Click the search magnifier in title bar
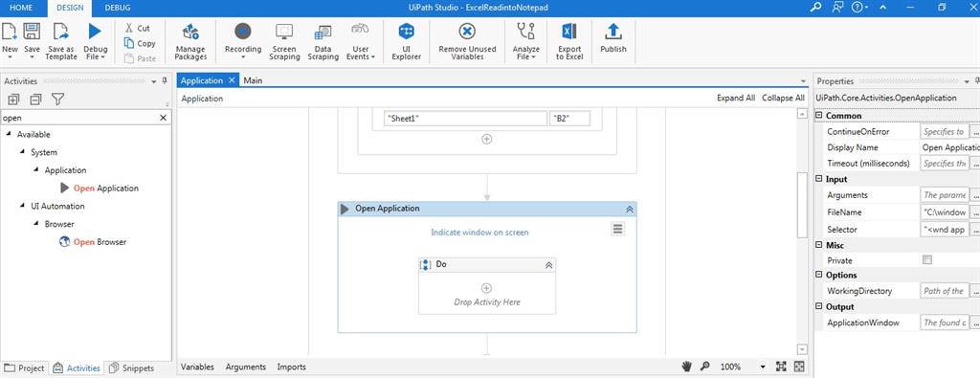 [x=815, y=8]
